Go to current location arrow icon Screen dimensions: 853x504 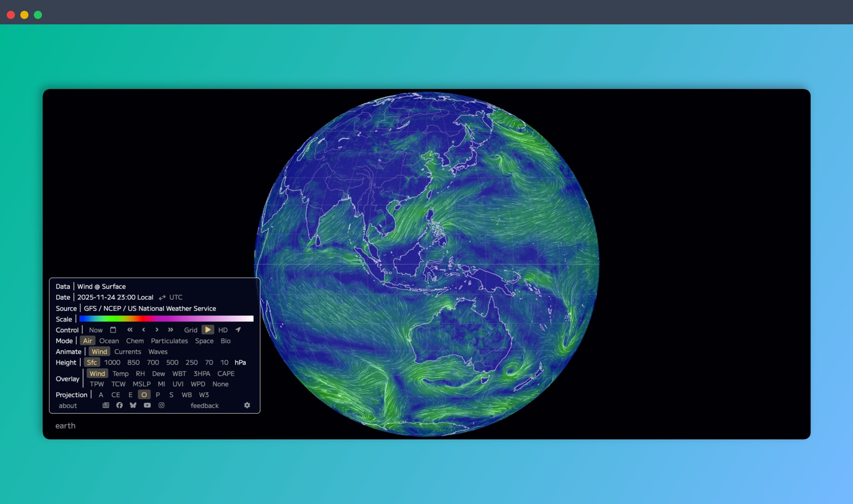click(238, 330)
